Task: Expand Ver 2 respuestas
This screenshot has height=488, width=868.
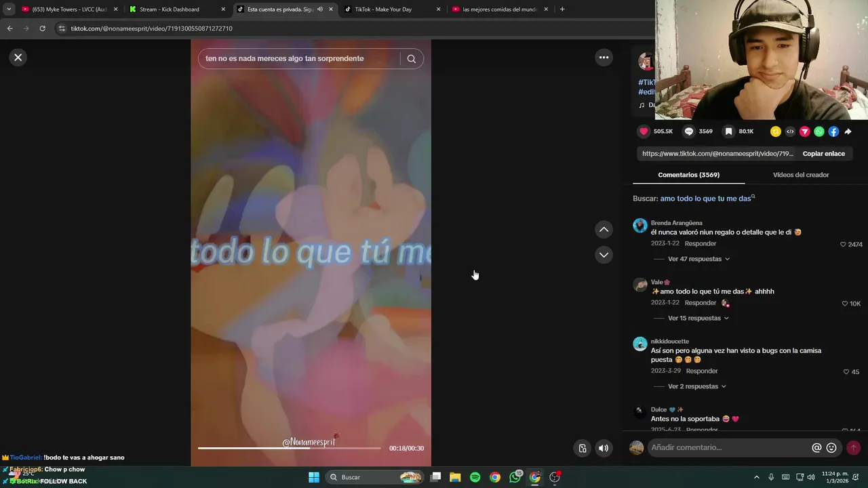Action: click(x=696, y=386)
